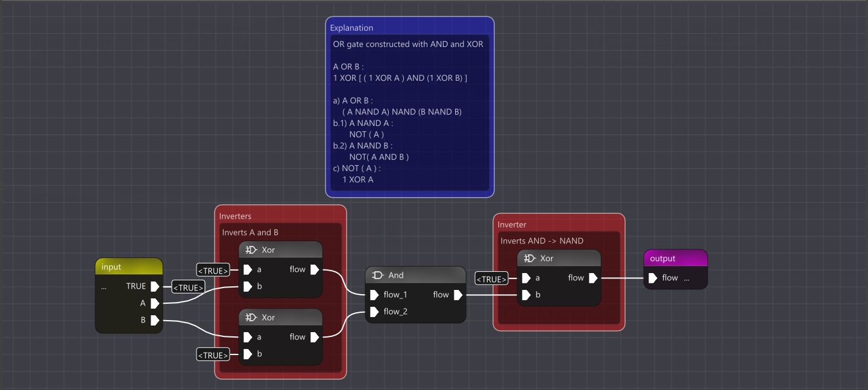
Task: Click the And gate icon in the And node header
Action: click(x=378, y=275)
